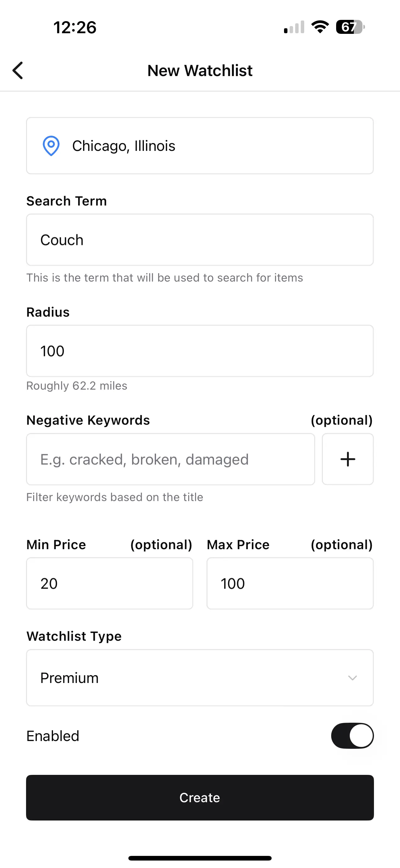
Task: Open the Watchlist Type dropdown chevron
Action: [x=352, y=678]
